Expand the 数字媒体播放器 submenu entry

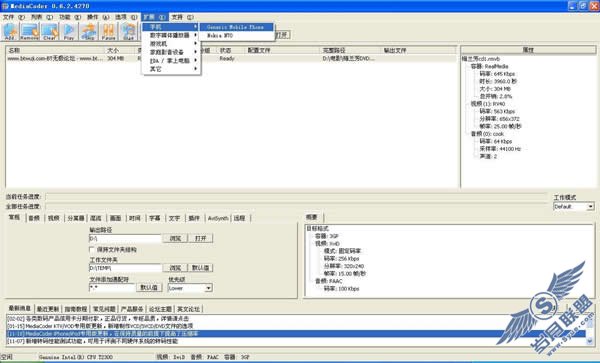tap(171, 35)
